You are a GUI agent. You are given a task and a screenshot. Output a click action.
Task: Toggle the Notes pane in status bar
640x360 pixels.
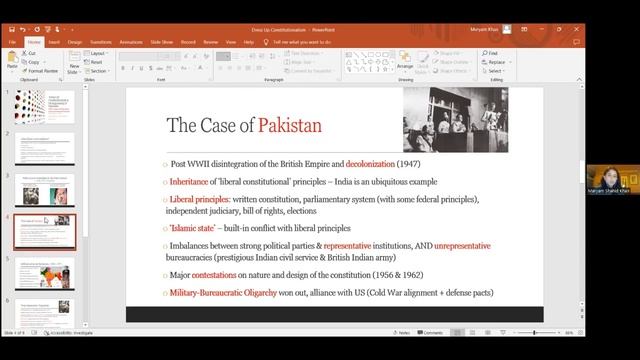pos(402,333)
